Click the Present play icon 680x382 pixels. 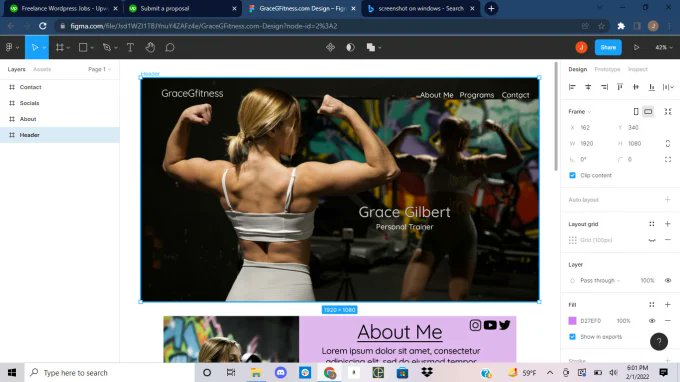pyautogui.click(x=636, y=47)
